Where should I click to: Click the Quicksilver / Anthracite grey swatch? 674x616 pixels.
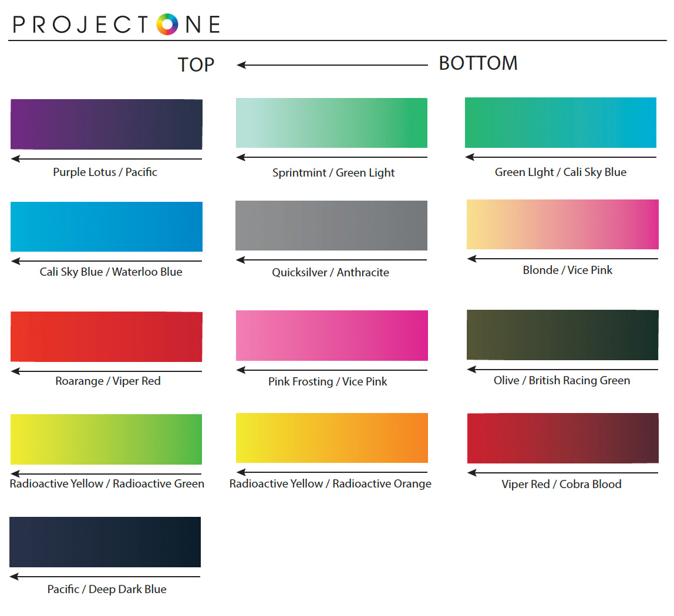click(x=332, y=226)
